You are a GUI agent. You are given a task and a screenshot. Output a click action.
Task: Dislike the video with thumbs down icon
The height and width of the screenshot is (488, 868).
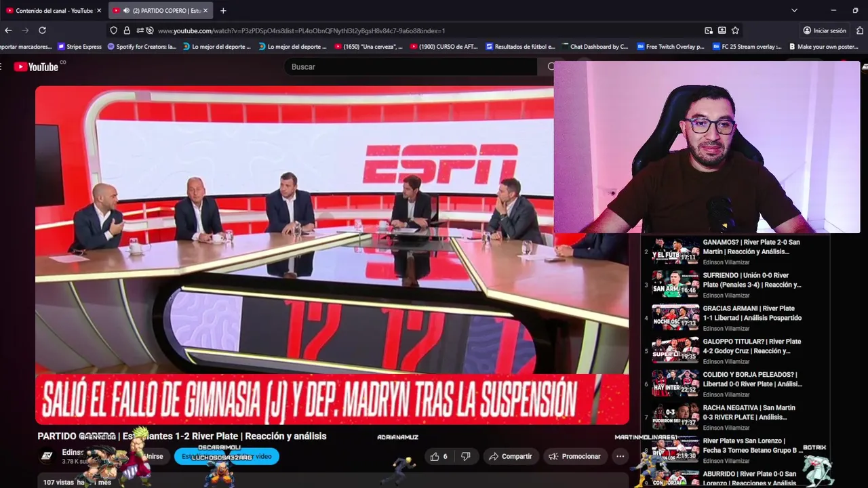click(466, 456)
